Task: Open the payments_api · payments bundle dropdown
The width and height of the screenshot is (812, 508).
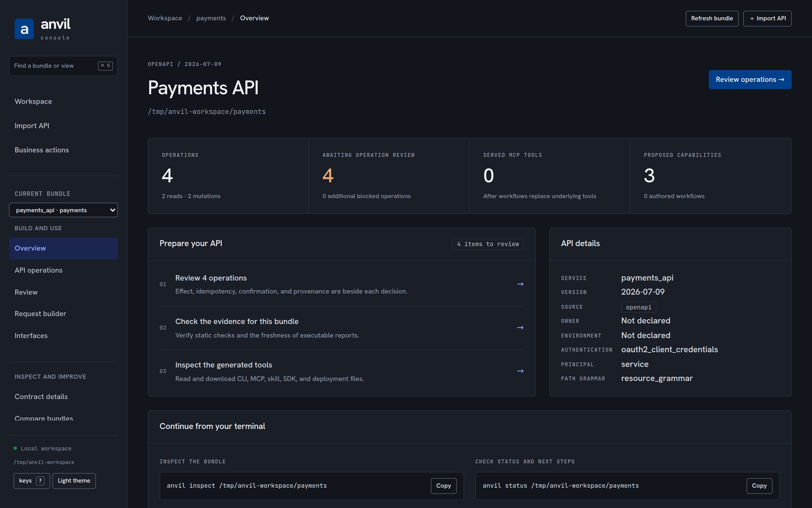Action: [63, 210]
